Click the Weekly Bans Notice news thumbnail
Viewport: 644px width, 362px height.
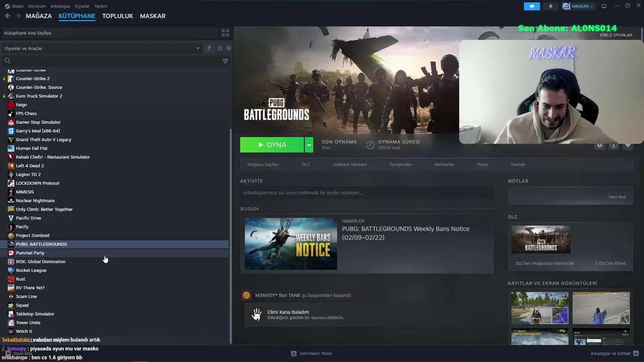pyautogui.click(x=291, y=244)
